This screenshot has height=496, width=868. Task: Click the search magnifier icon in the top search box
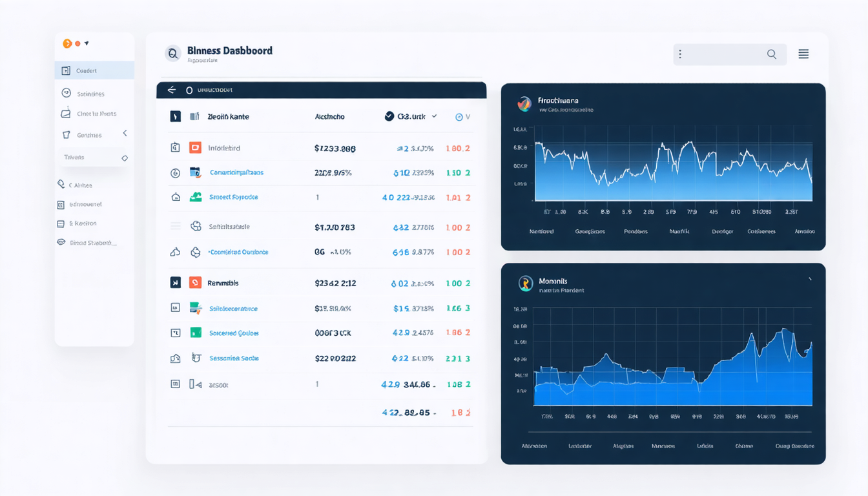coord(772,54)
